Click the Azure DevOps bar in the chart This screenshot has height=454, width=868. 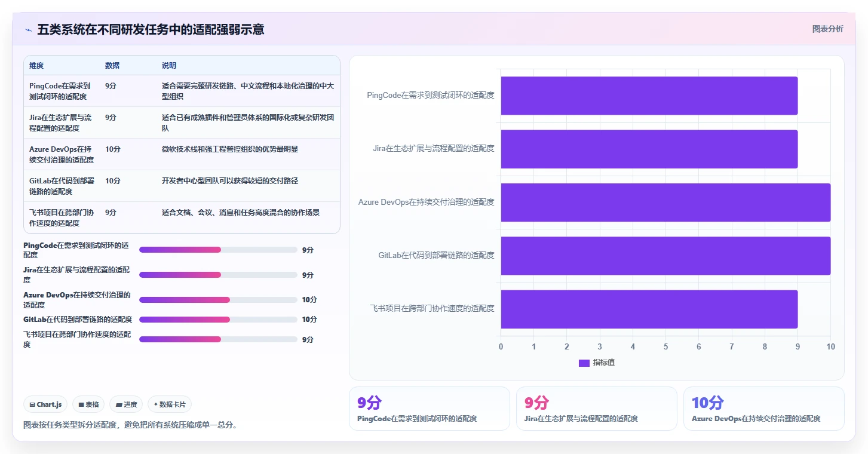click(665, 202)
